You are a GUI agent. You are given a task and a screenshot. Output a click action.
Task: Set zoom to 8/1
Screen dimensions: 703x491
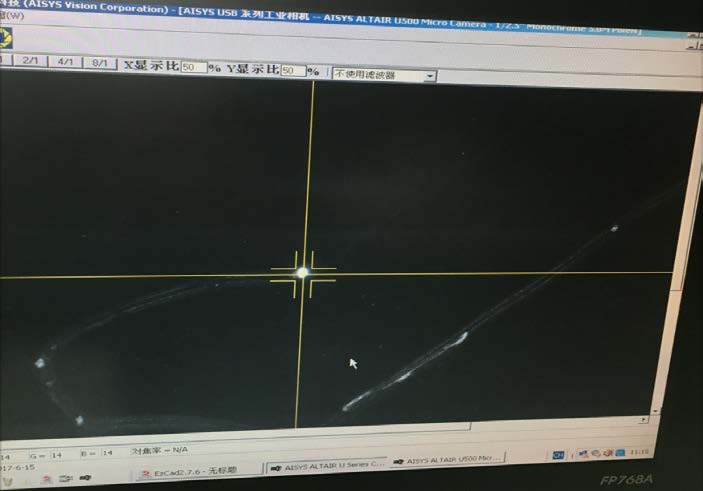pyautogui.click(x=99, y=64)
